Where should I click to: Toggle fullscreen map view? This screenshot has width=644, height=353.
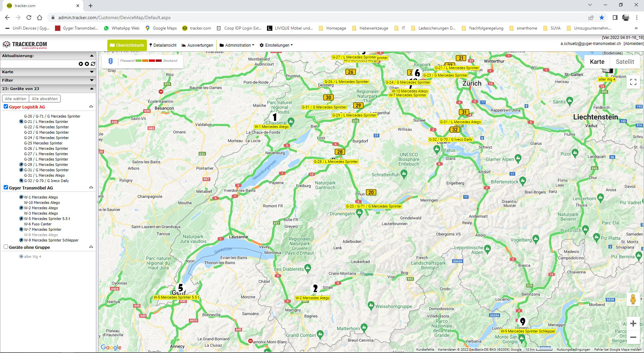(633, 82)
